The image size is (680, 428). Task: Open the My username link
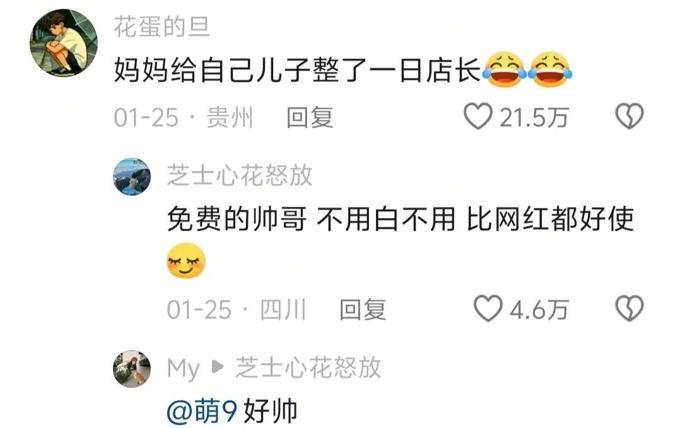(x=183, y=369)
